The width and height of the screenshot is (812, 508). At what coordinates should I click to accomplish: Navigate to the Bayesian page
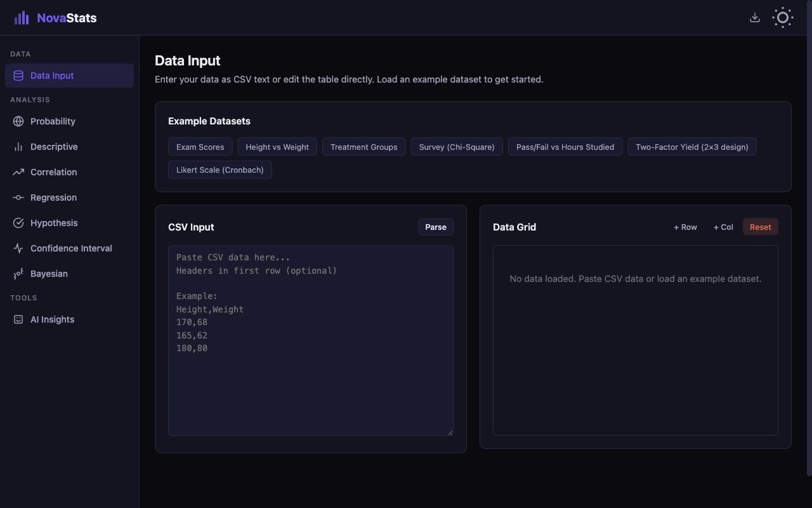[69, 274]
